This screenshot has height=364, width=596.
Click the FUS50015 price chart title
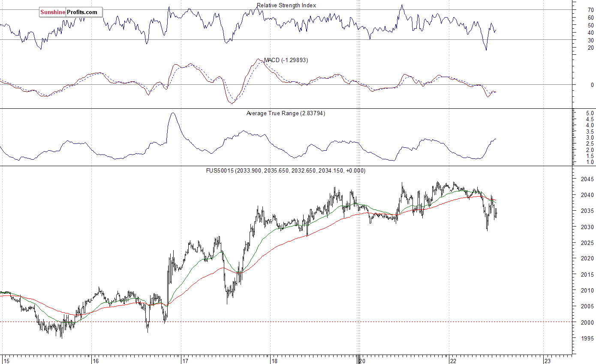(x=287, y=171)
